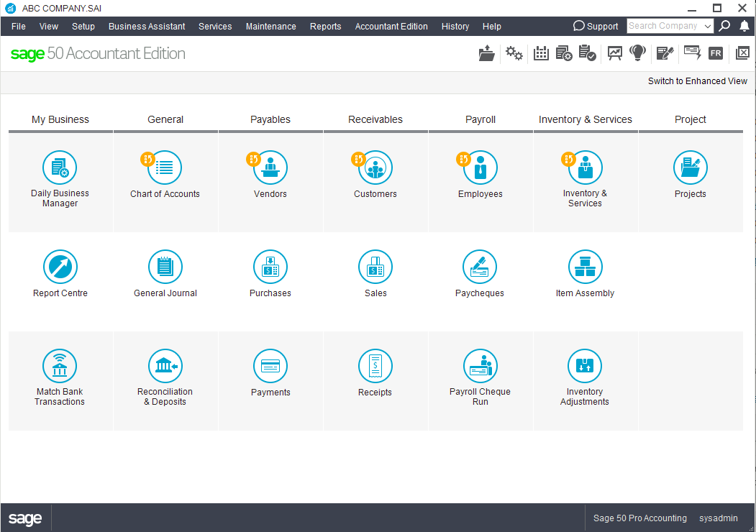Click the Payroll column header
Viewport: 756px width, 532px height.
[x=481, y=119]
